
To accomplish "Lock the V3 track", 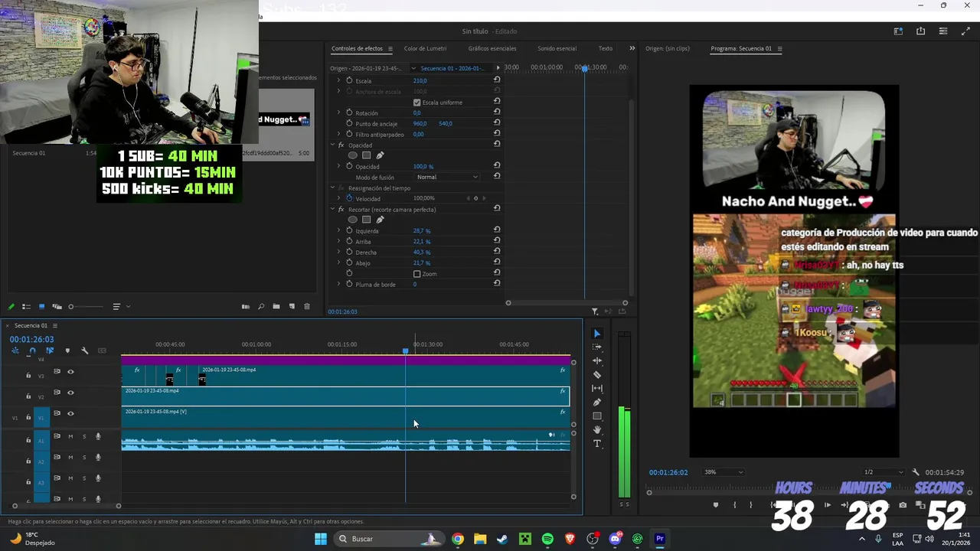I will [x=28, y=376].
